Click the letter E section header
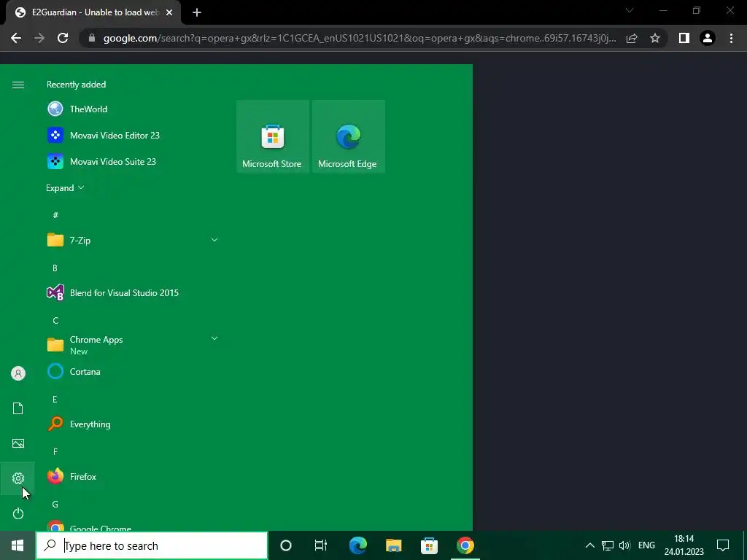This screenshot has height=560, width=747. 55,399
